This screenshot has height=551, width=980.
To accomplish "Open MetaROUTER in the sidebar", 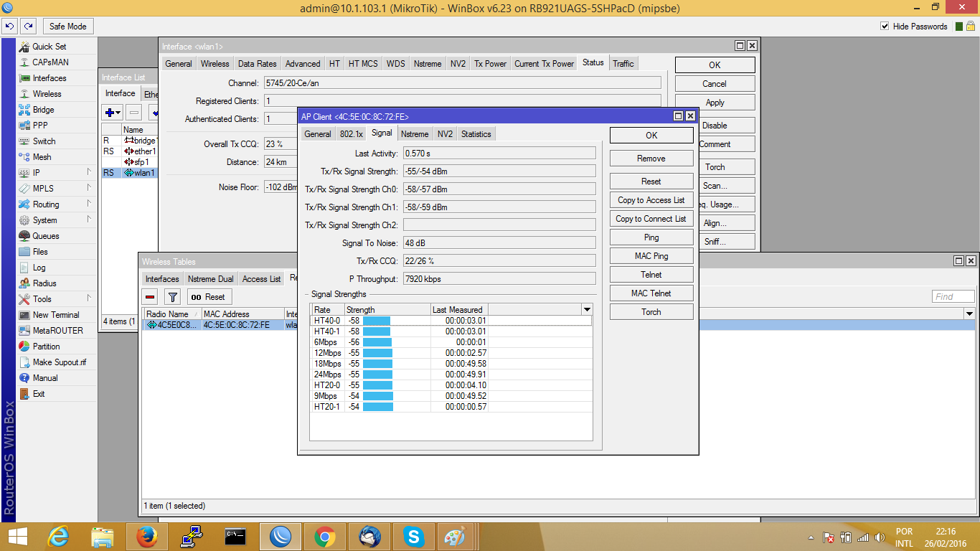I will click(x=57, y=331).
